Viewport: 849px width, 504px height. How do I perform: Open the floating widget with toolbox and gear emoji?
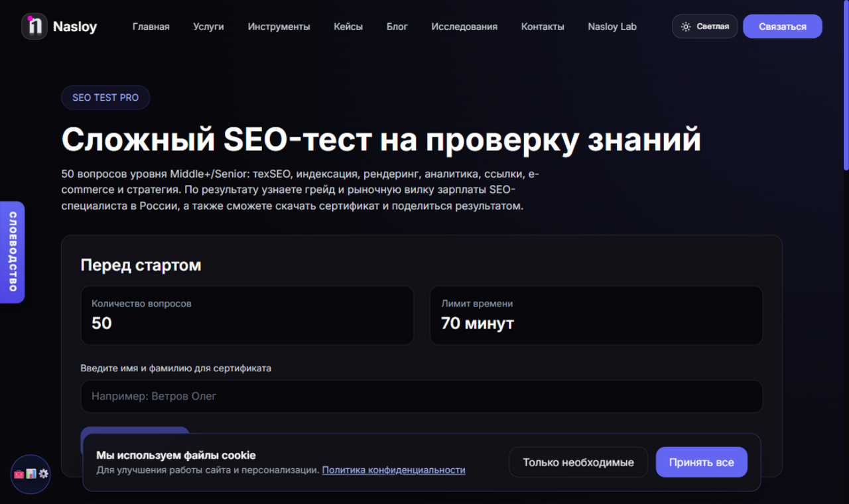click(x=31, y=474)
